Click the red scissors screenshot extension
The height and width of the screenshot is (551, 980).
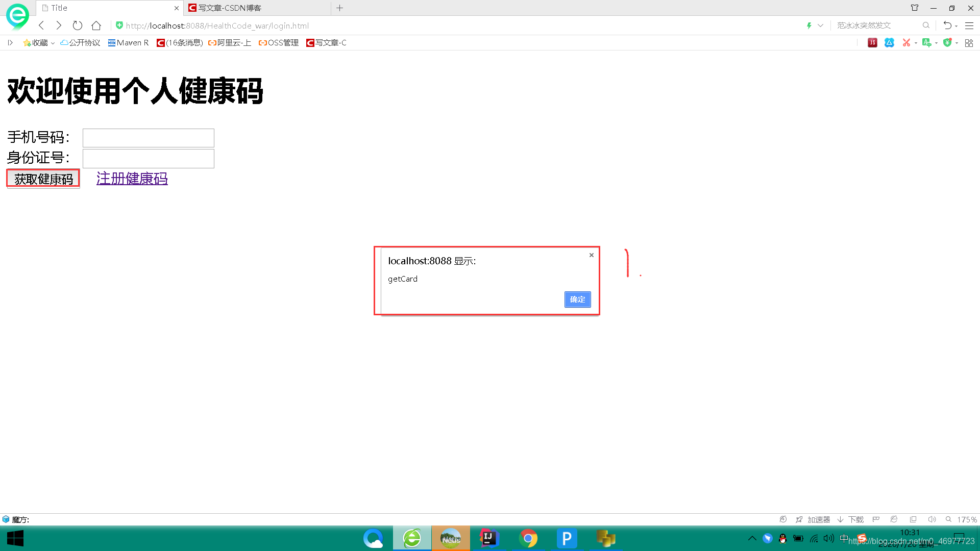coord(906,43)
